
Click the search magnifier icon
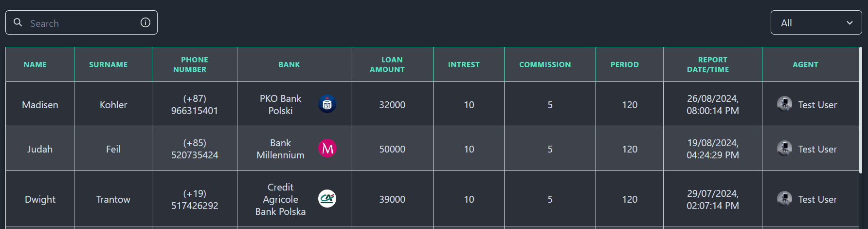pyautogui.click(x=18, y=22)
